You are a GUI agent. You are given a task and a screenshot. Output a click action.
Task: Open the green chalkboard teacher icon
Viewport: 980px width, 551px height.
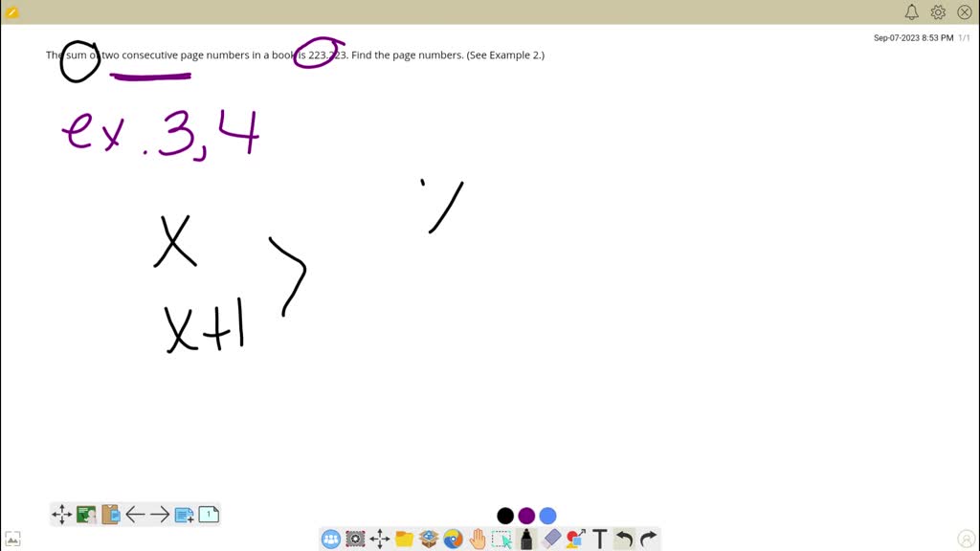coord(86,515)
